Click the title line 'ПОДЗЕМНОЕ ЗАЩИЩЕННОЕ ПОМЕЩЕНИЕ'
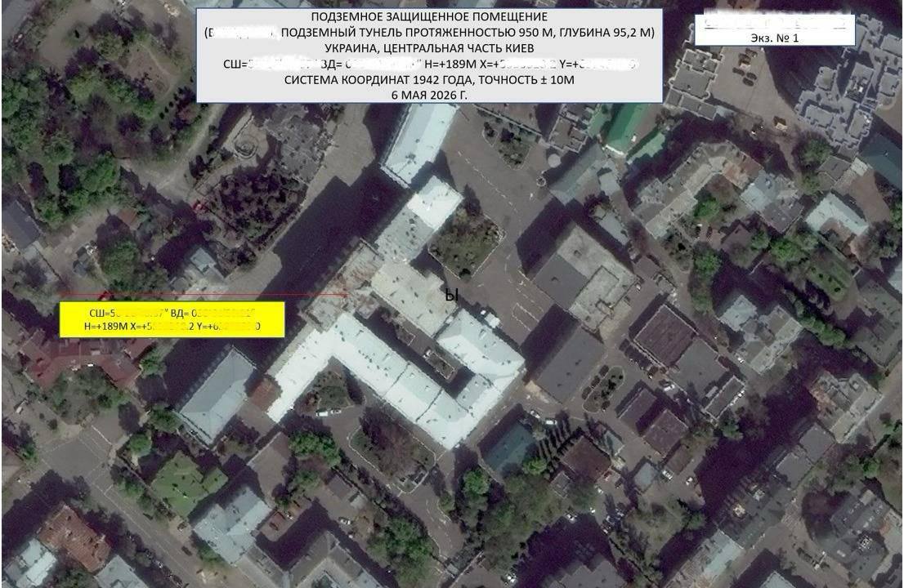Image resolution: width=904 pixels, height=588 pixels. tap(429, 17)
